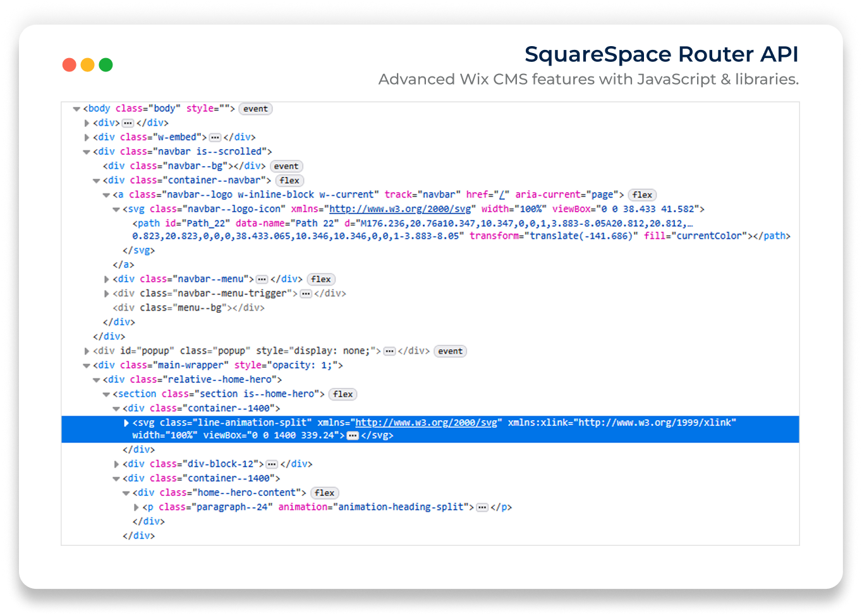Click the transform="translate(-141.686)" attribute
The height and width of the screenshot is (616, 862).
pos(554,236)
